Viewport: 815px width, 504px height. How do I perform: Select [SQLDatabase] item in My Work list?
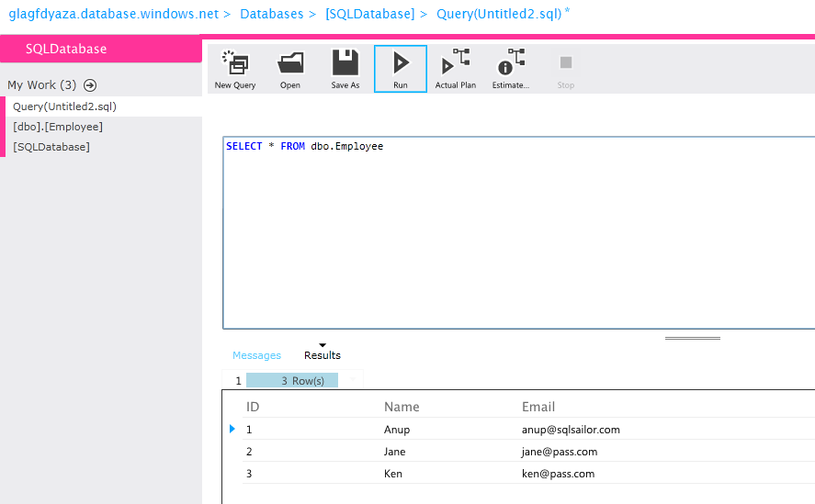[51, 147]
